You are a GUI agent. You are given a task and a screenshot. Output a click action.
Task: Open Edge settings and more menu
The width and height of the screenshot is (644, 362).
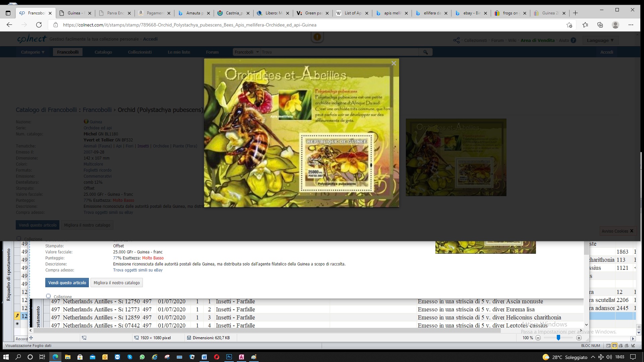tap(631, 25)
